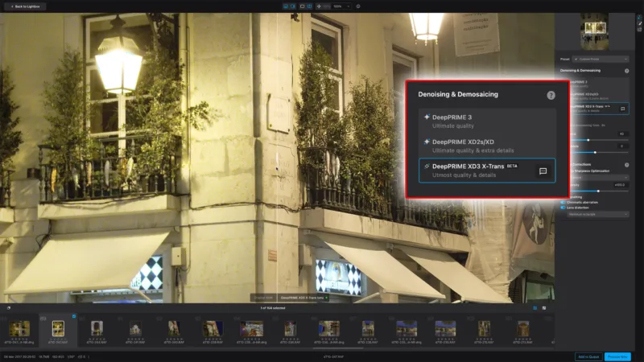Click the small icon at filmstrip's left header
644x362 pixels.
point(9,308)
